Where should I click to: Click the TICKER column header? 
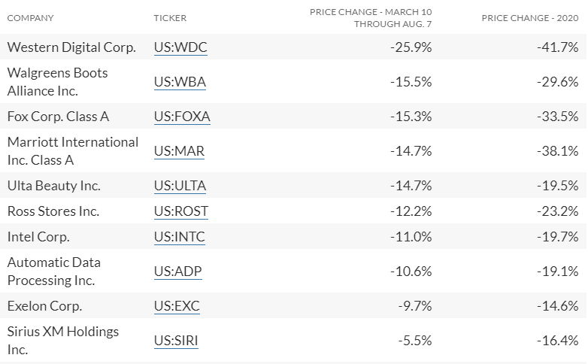[170, 18]
